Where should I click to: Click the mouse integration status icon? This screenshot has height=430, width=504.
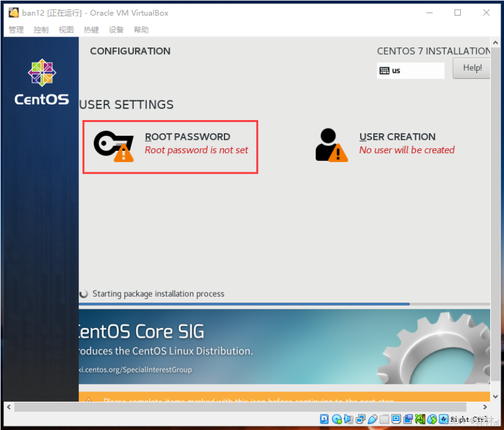point(433,419)
